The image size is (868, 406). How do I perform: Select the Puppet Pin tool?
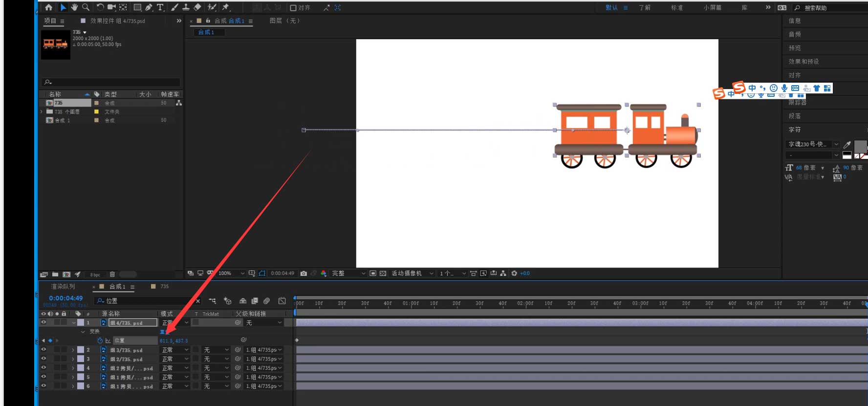coord(225,7)
